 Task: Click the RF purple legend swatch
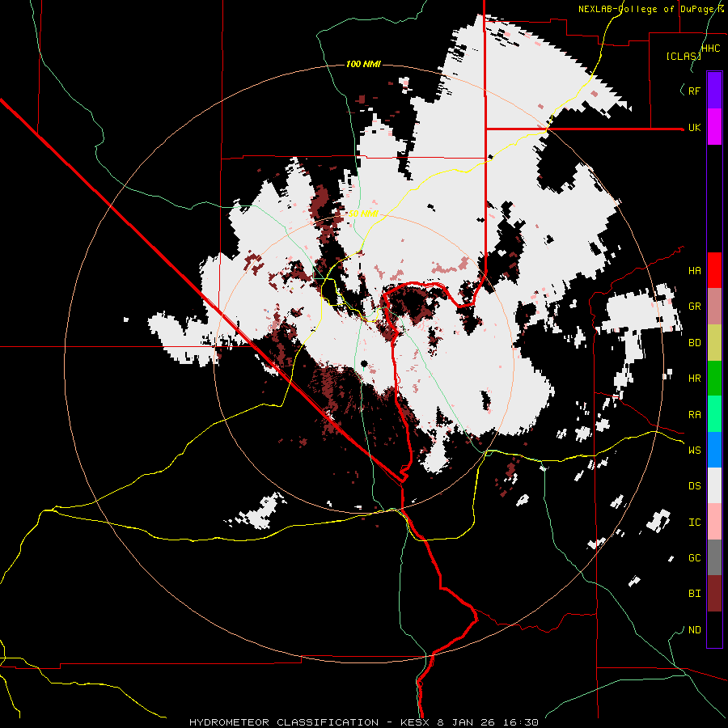click(x=714, y=91)
